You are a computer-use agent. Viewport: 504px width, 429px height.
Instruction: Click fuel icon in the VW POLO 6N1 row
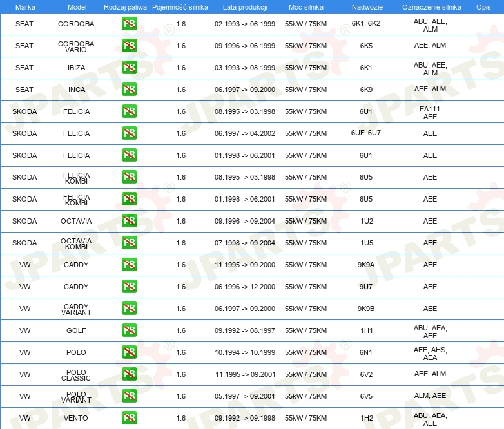pos(129,352)
